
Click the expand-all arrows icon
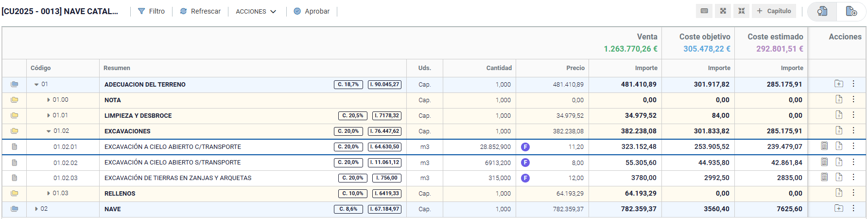(723, 11)
